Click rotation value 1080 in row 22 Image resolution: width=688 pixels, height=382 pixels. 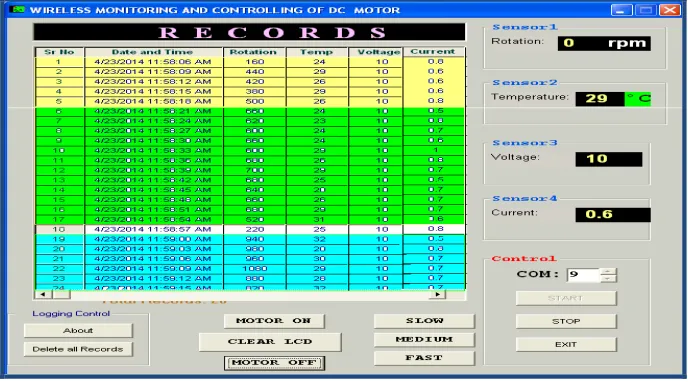click(x=254, y=268)
